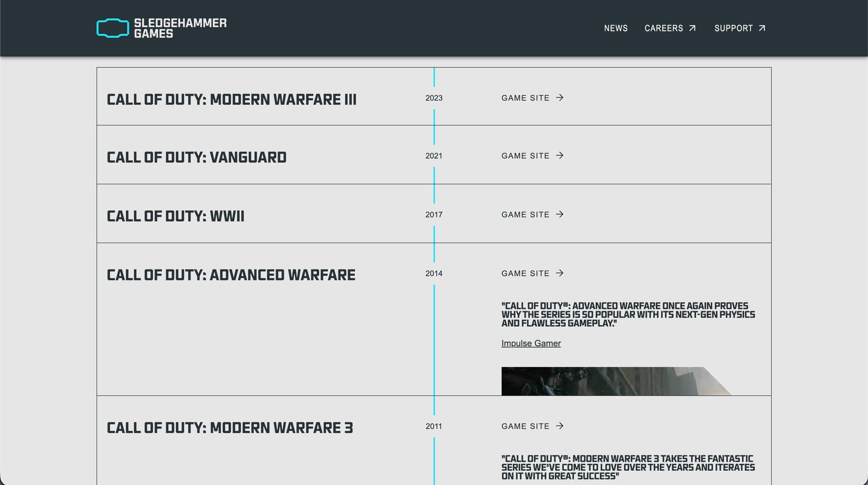Open the Impulse Gamer review link
Viewport: 868px width, 485px height.
point(531,343)
